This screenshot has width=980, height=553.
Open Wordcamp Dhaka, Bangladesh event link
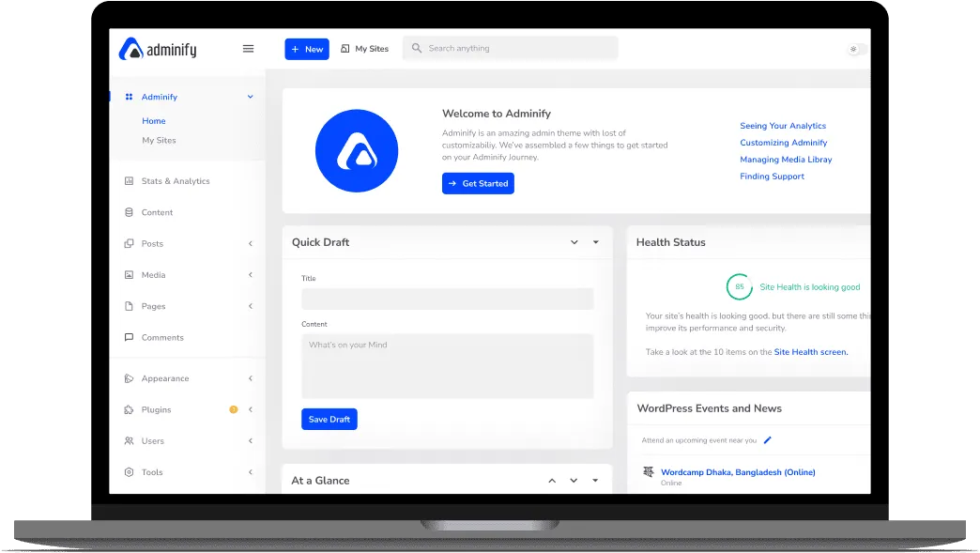point(738,472)
